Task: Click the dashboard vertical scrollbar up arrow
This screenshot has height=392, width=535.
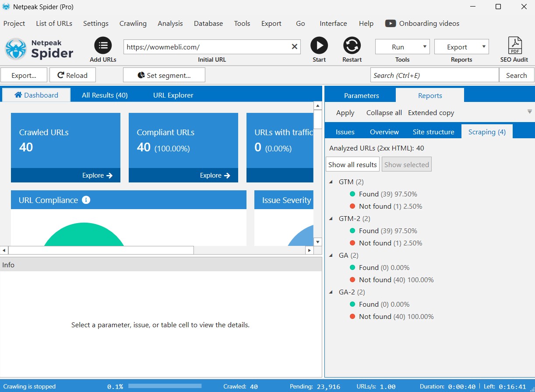Action: tap(318, 105)
